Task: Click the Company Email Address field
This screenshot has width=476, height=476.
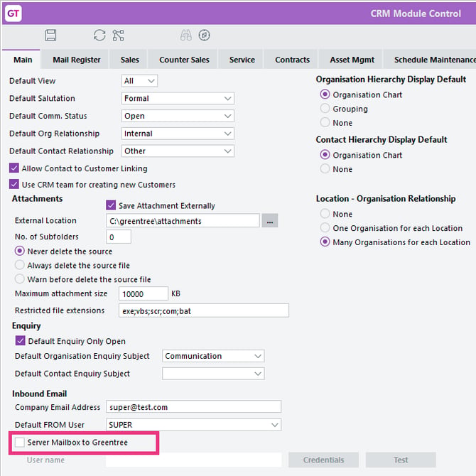Action: [x=194, y=407]
